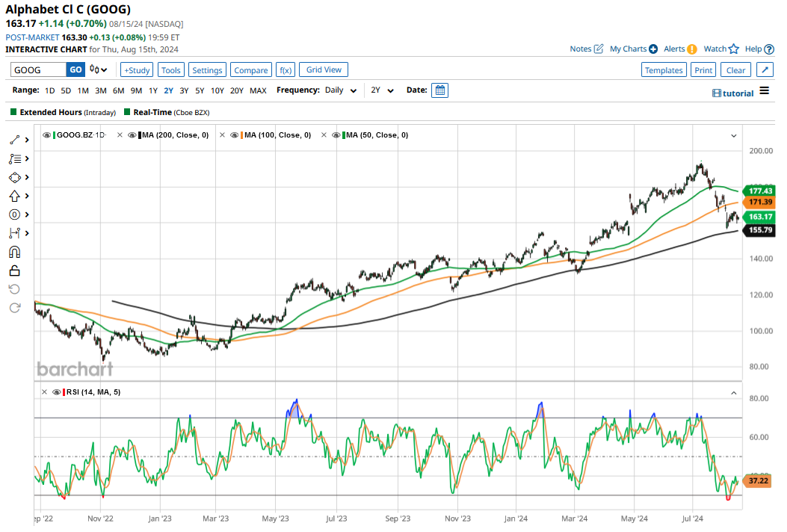787x532 pixels.
Task: Select the line drawing tool
Action: pyautogui.click(x=15, y=140)
